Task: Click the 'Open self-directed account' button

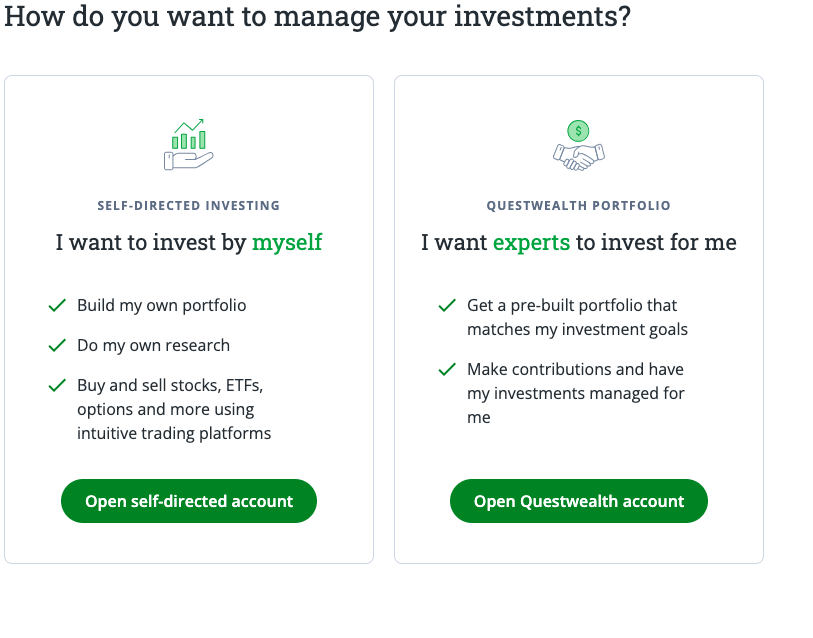Action: click(x=188, y=501)
